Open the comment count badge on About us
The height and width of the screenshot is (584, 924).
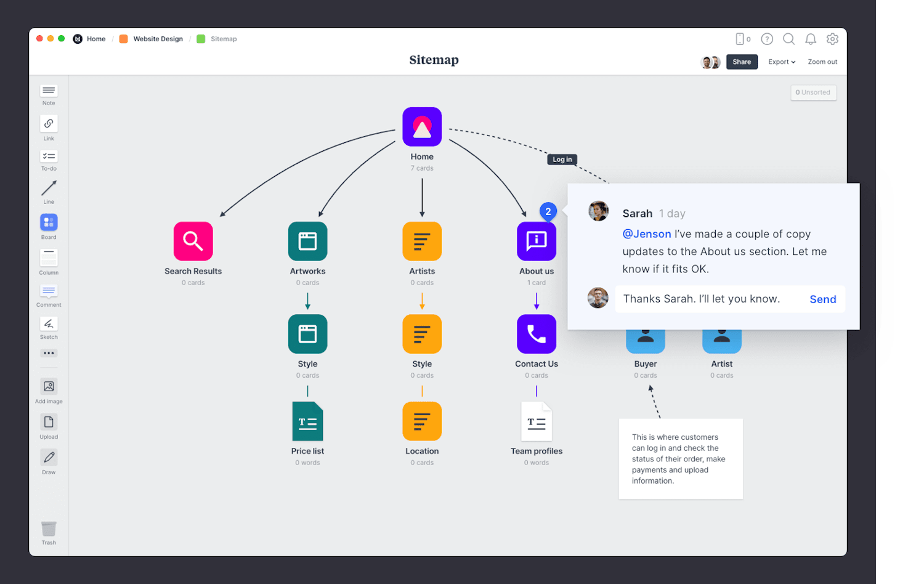point(548,211)
